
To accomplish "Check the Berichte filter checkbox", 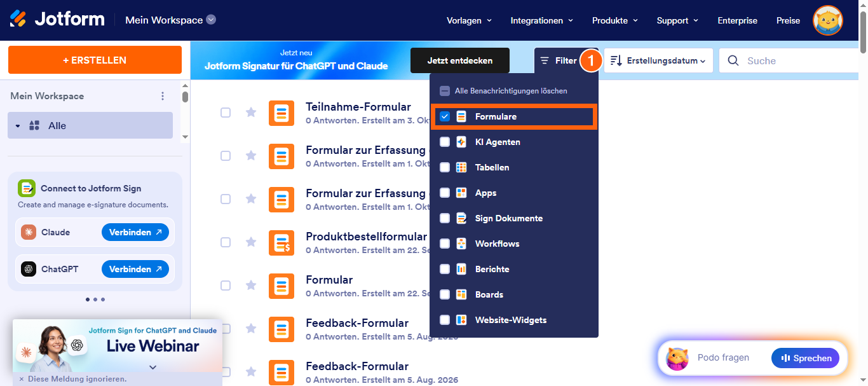I will [x=445, y=269].
